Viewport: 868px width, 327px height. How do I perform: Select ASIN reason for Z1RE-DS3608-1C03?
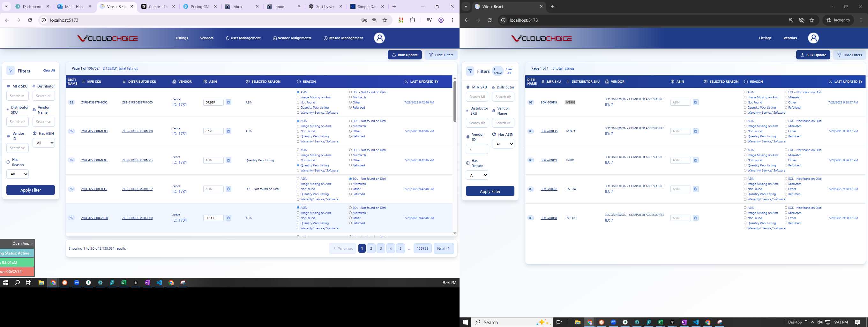[298, 150]
